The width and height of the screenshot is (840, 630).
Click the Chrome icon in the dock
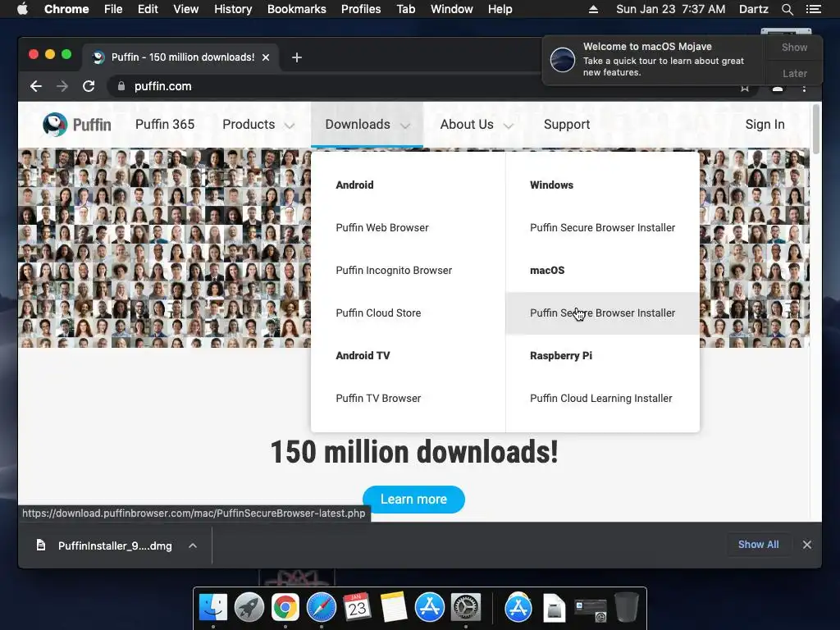pyautogui.click(x=285, y=608)
